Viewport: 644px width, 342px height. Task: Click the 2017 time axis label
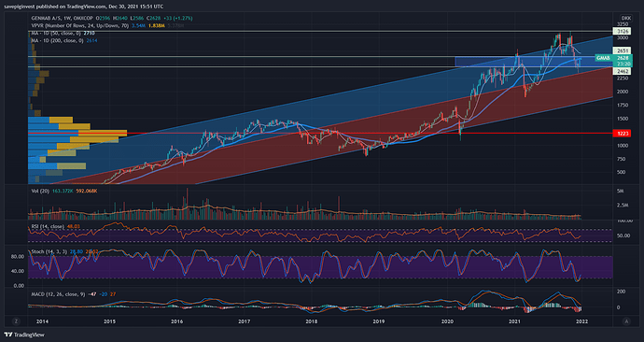pos(244,321)
